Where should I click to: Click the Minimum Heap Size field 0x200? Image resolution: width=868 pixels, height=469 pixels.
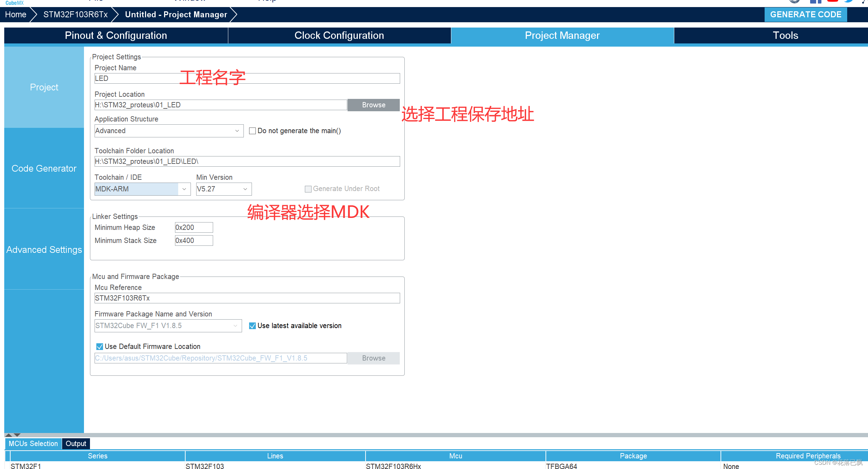[194, 227]
